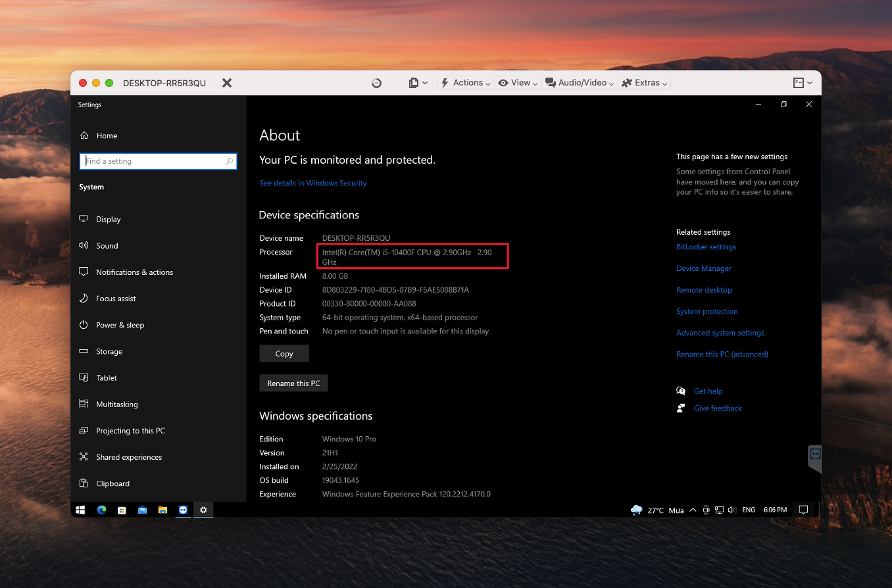Click the Copy device specifications button
Image resolution: width=892 pixels, height=588 pixels.
pyautogui.click(x=284, y=353)
